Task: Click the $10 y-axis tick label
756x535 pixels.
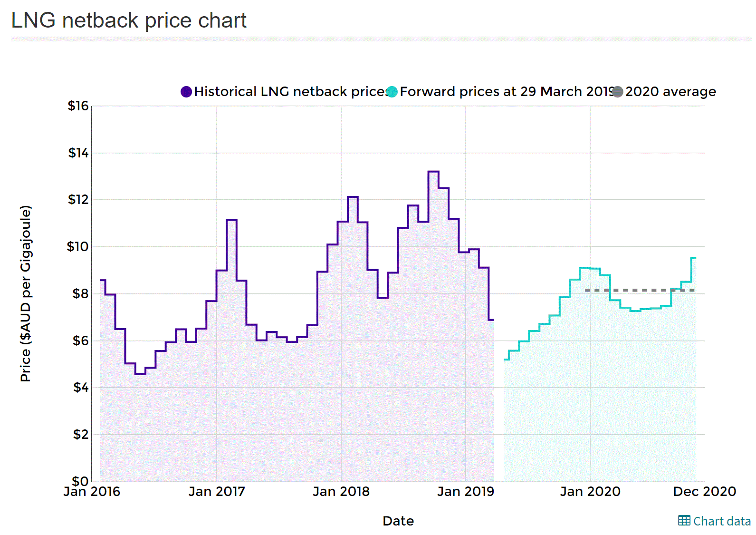Action: click(78, 246)
